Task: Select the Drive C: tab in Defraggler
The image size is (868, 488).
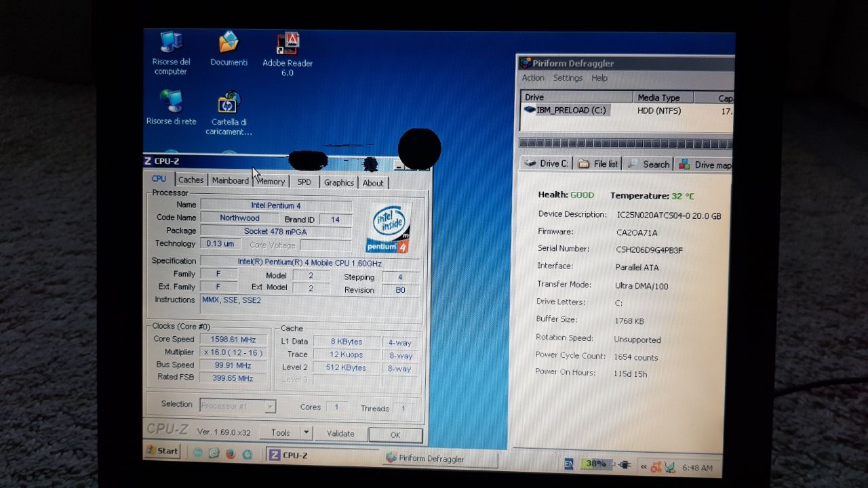Action: click(x=547, y=163)
